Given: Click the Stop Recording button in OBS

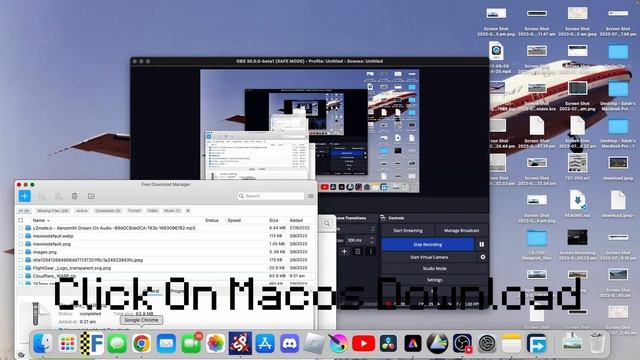Looking at the screenshot, I should click(427, 244).
